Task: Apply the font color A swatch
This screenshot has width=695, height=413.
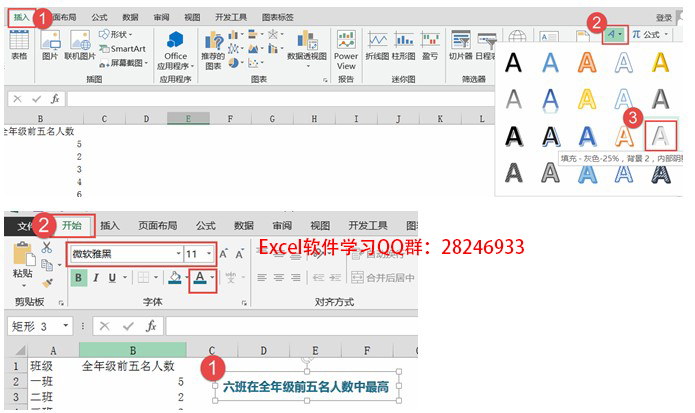Action: pos(200,278)
